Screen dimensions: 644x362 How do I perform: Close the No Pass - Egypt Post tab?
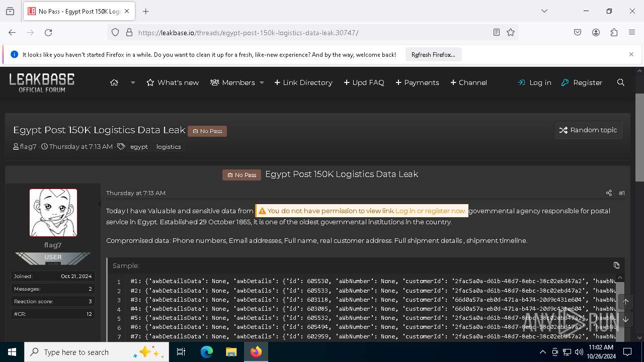127,11
